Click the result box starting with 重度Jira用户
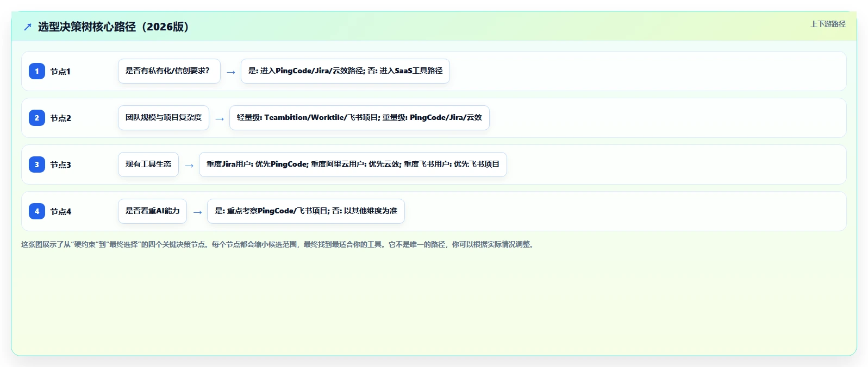This screenshot has width=868, height=367. click(353, 164)
